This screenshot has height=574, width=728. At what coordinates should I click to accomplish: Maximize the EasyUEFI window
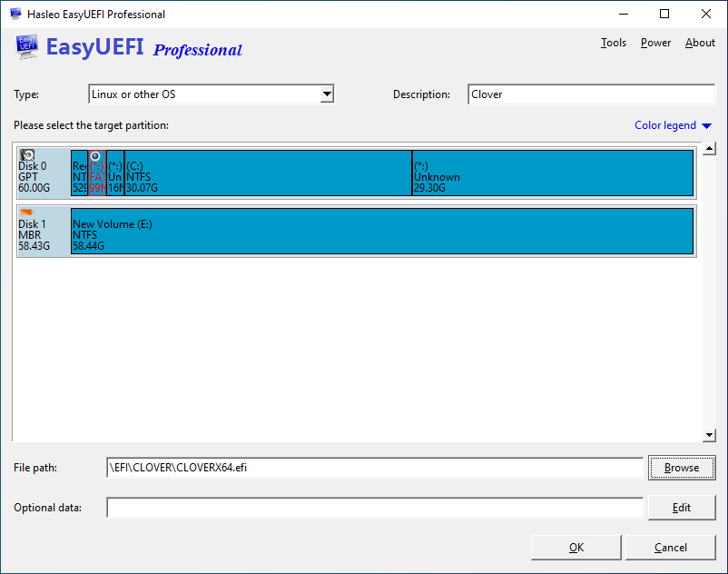click(x=664, y=14)
